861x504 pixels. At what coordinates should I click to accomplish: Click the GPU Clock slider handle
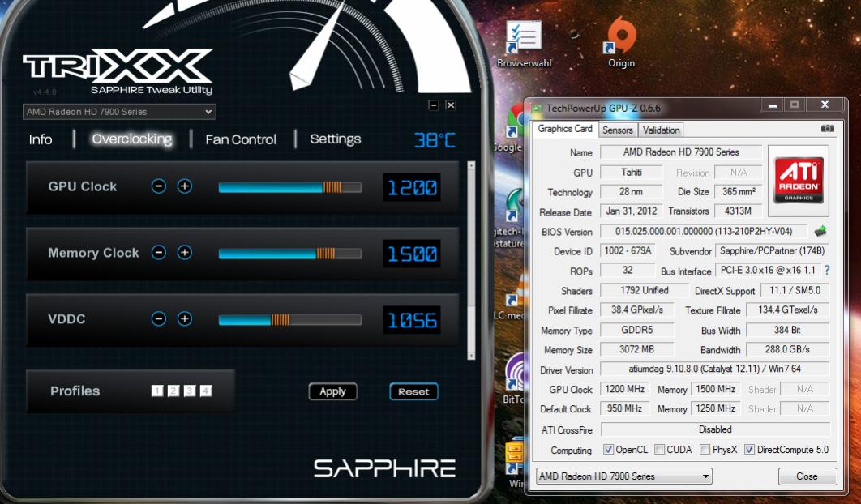tap(332, 188)
